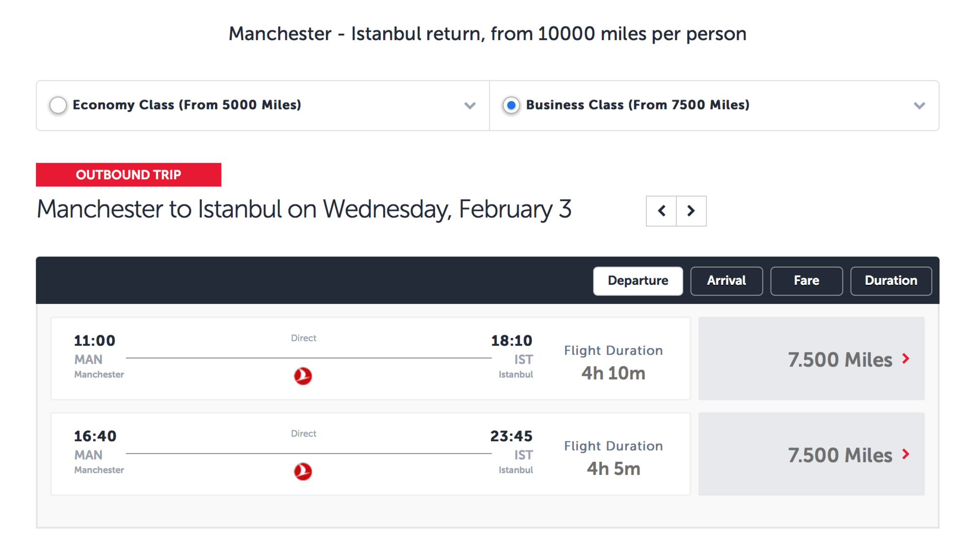Sort flights by Departure
980x556 pixels.
point(638,281)
